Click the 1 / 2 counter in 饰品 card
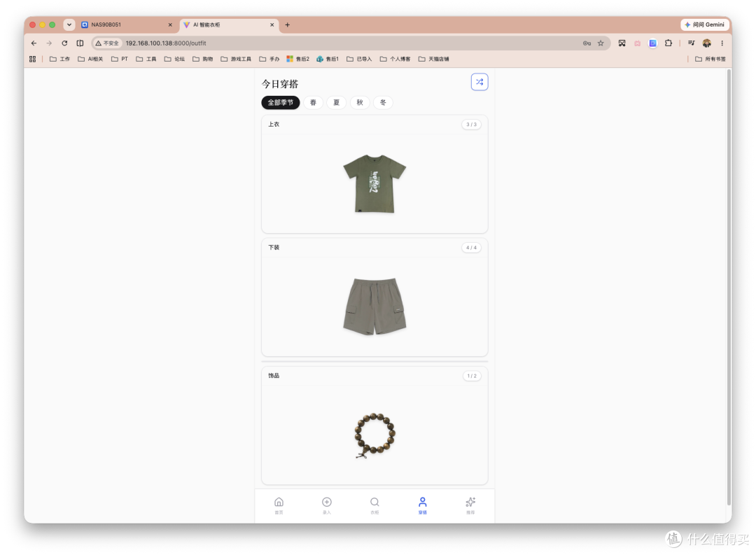The height and width of the screenshot is (555, 756). (x=472, y=376)
